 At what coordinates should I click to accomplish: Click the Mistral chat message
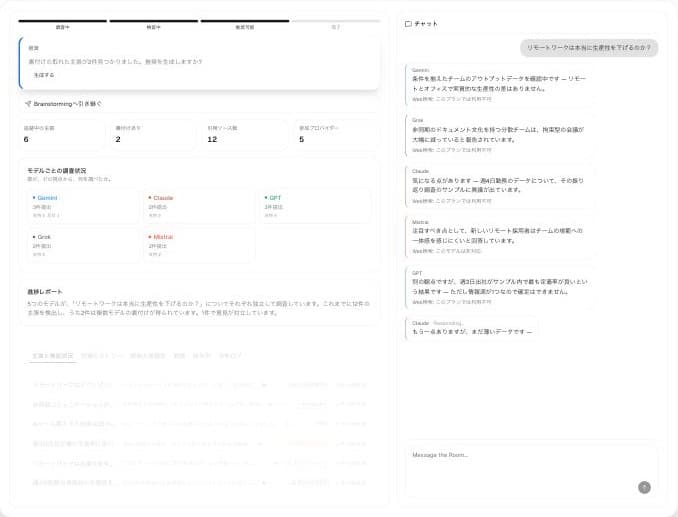pyautogui.click(x=499, y=237)
